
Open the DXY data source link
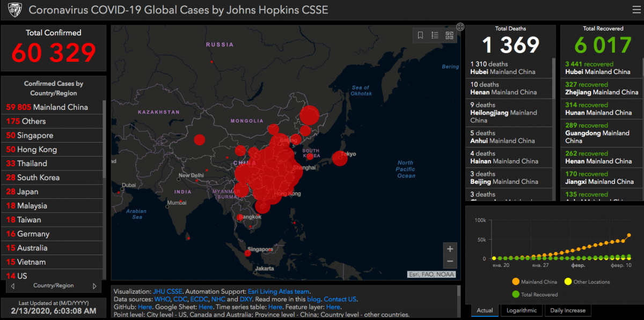(x=246, y=299)
